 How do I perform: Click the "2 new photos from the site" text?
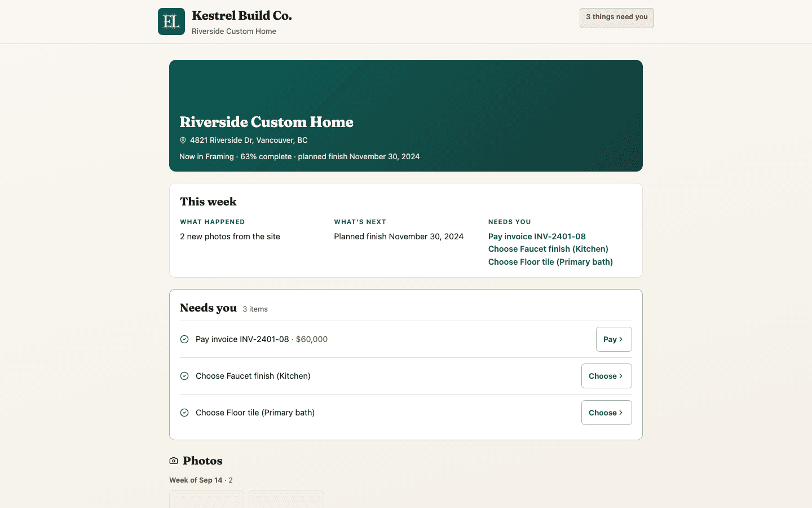tap(230, 237)
